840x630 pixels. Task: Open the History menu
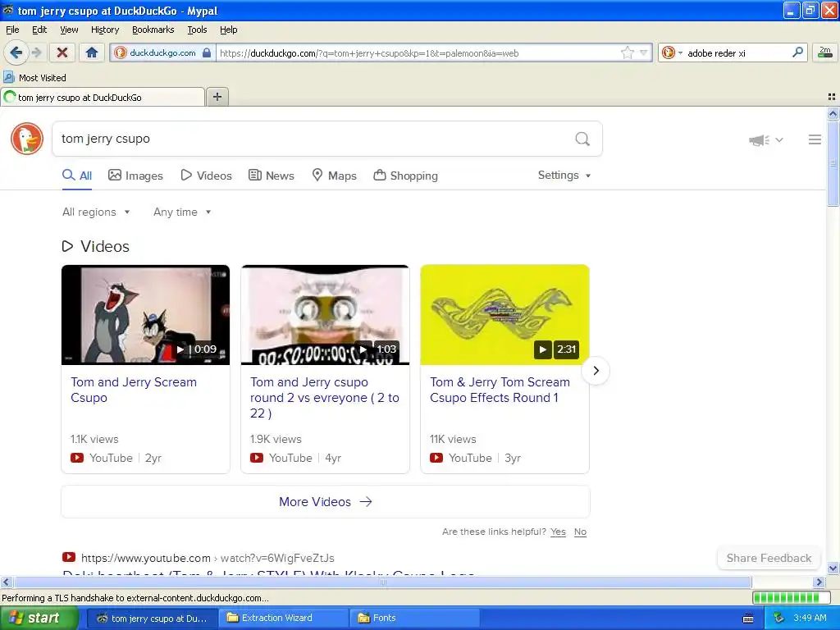pyautogui.click(x=104, y=30)
